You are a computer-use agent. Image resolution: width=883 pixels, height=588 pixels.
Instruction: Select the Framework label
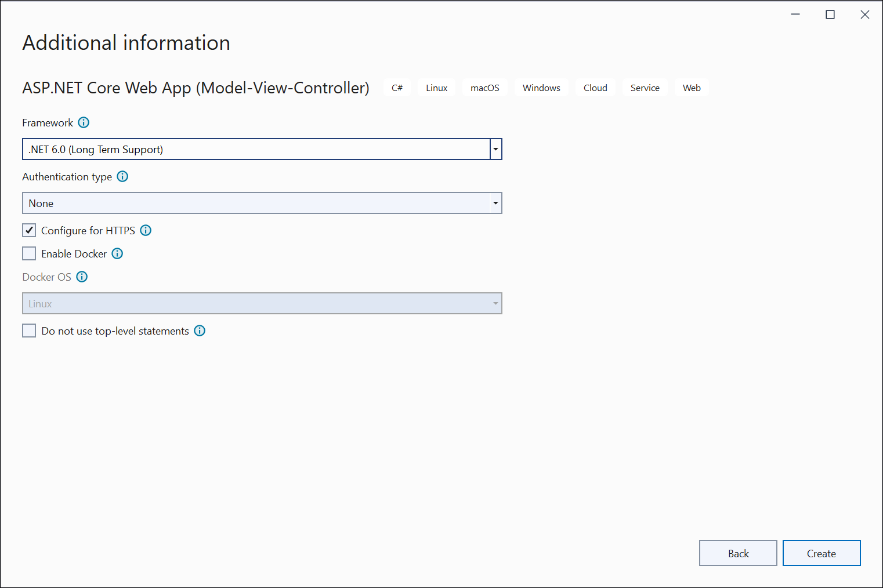coord(48,122)
